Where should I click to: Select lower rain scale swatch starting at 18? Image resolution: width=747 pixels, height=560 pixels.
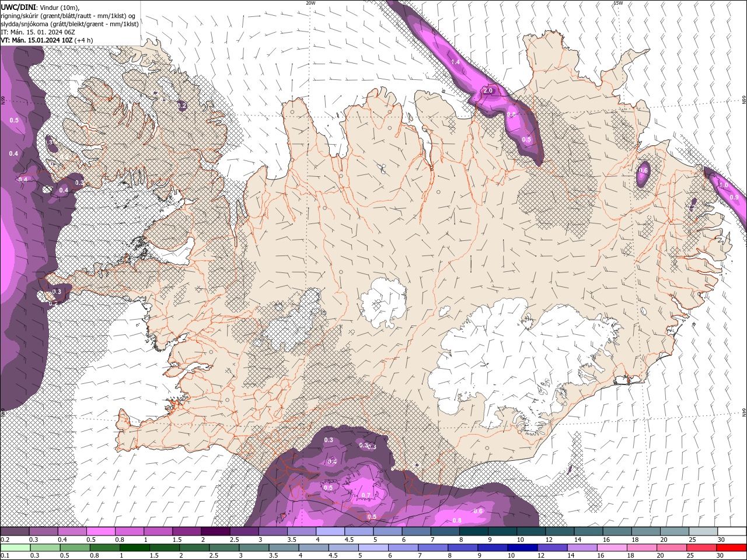[x=642, y=548]
